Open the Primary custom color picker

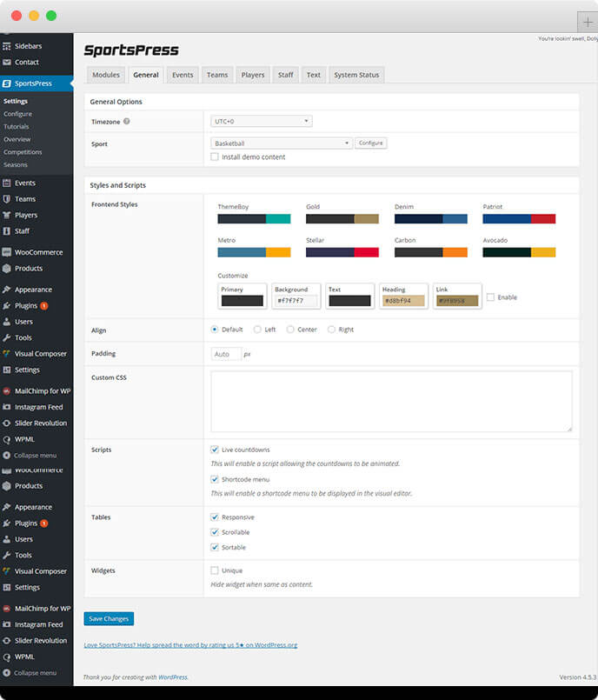(x=243, y=301)
